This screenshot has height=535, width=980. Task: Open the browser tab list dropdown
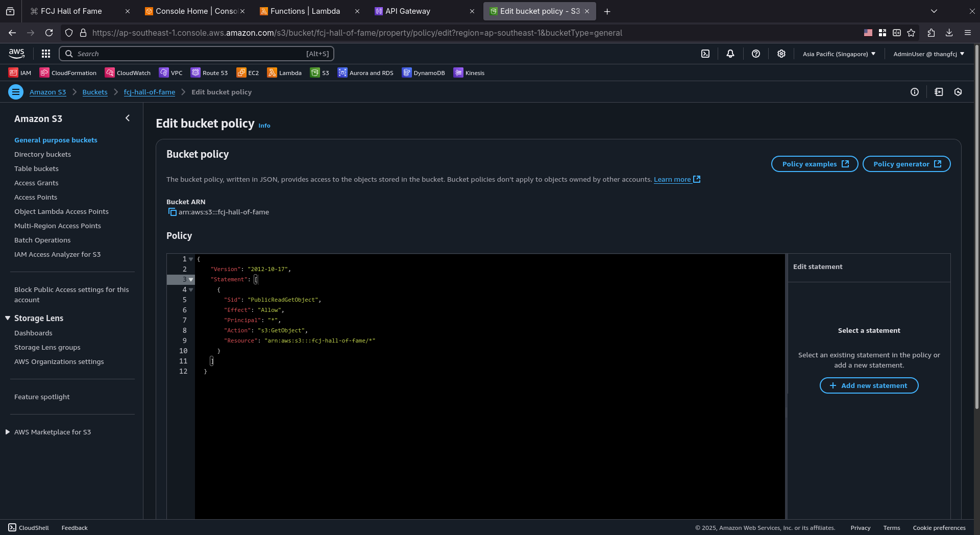pyautogui.click(x=934, y=11)
